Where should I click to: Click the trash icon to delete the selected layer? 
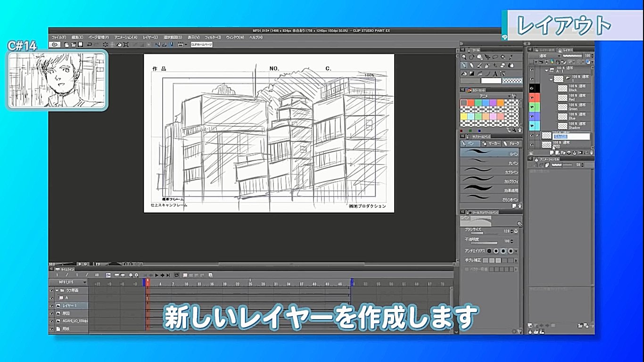click(x=591, y=152)
